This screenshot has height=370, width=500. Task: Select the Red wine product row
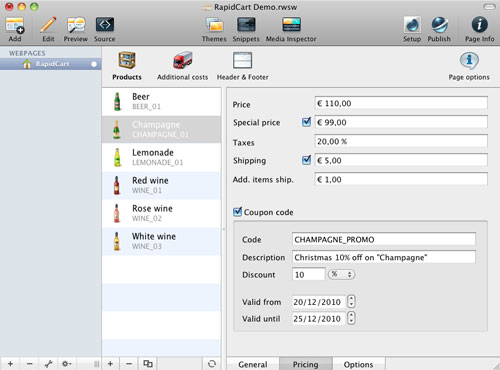point(161,186)
